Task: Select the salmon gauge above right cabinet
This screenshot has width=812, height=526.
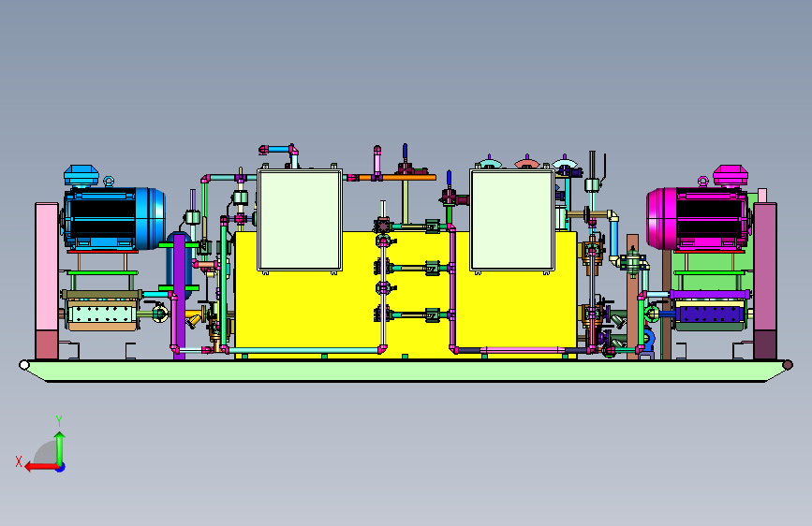Action: click(x=526, y=163)
